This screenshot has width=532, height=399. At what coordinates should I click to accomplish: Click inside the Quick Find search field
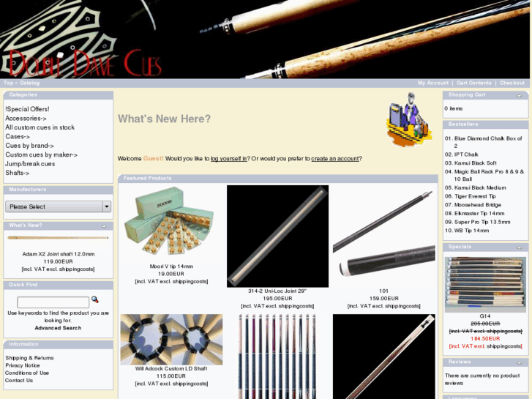coord(53,302)
